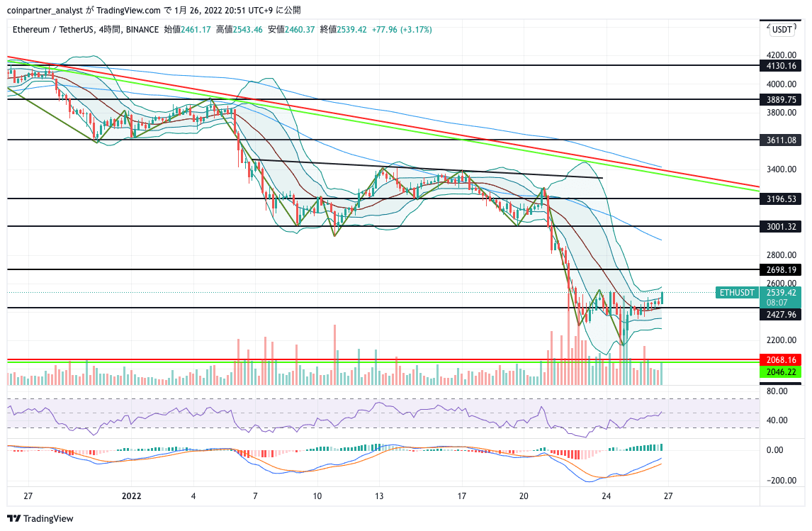The width and height of the screenshot is (812, 531).
Task: Click the 24 date on time axis
Action: pyautogui.click(x=607, y=496)
